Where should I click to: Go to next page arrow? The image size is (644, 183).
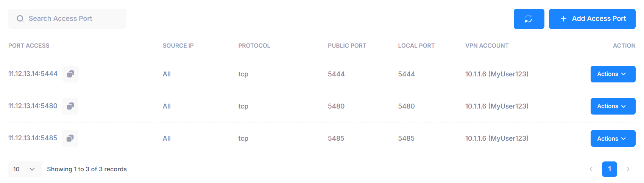tap(628, 169)
